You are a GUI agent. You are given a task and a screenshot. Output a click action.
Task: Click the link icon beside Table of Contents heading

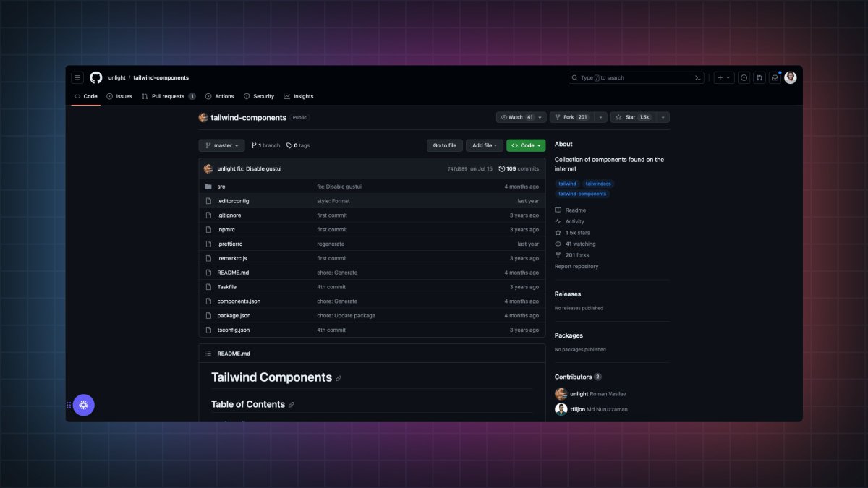tap(292, 405)
